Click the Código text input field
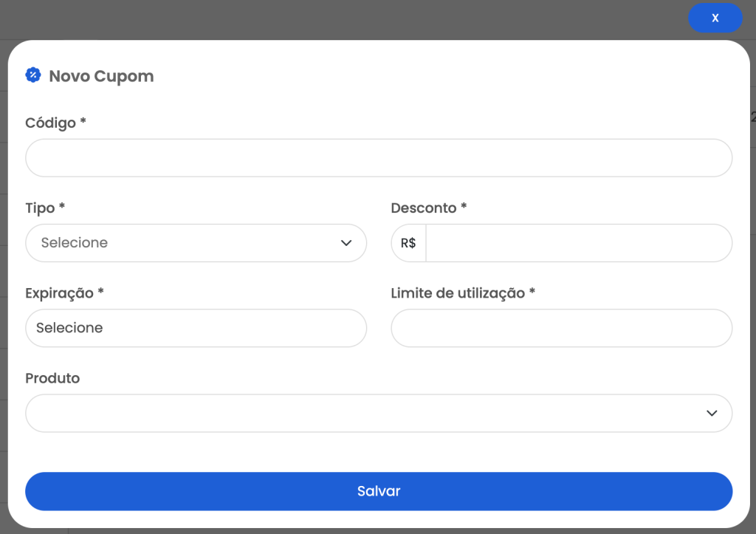756x534 pixels. point(379,158)
